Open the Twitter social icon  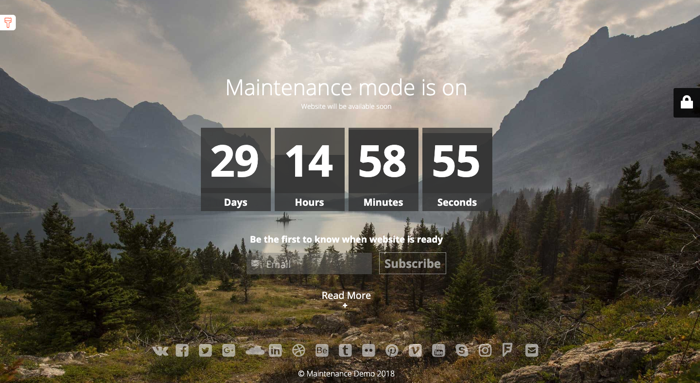click(x=205, y=350)
